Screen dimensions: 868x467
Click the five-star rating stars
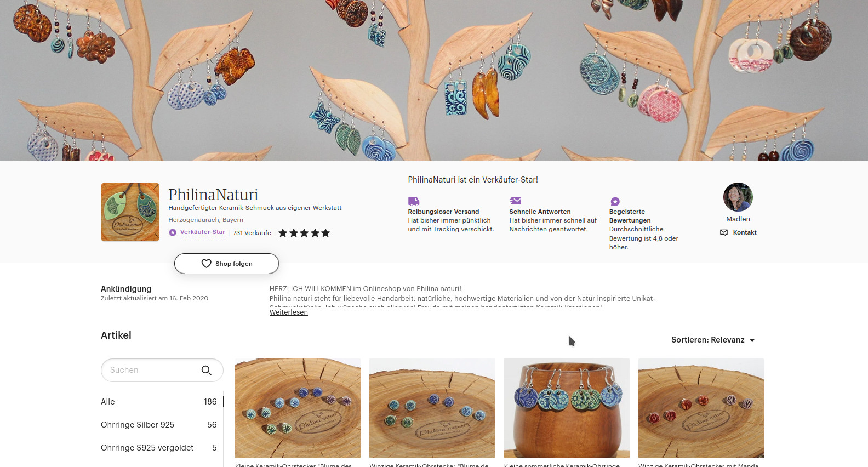click(304, 233)
